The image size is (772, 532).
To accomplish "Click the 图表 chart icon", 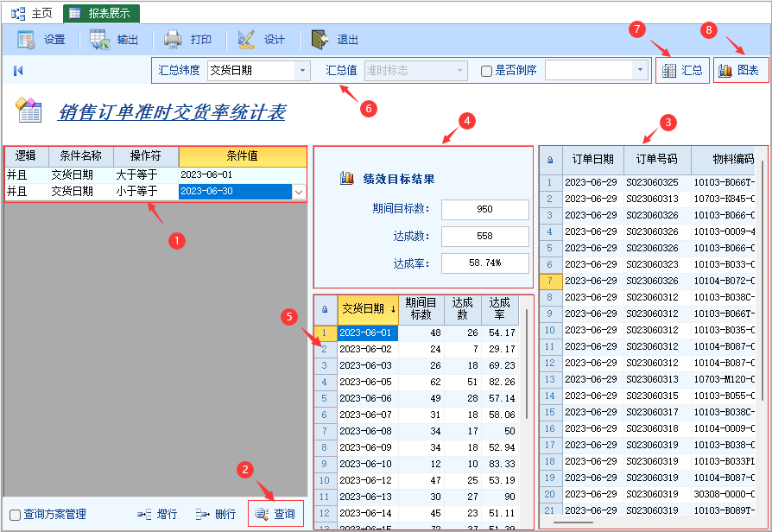I will 725,71.
